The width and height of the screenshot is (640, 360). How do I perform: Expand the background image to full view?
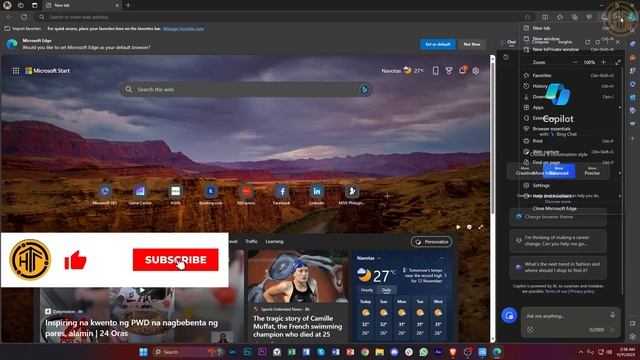[x=480, y=227]
